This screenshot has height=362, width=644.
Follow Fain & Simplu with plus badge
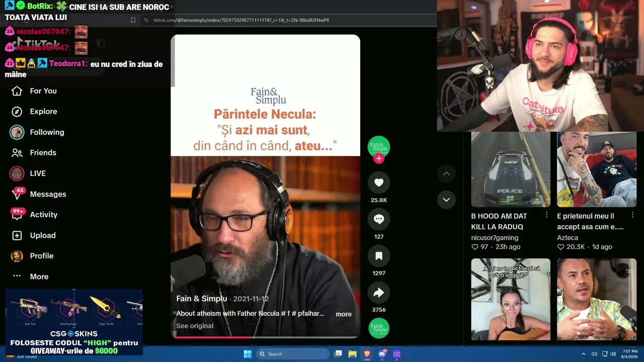(x=379, y=158)
